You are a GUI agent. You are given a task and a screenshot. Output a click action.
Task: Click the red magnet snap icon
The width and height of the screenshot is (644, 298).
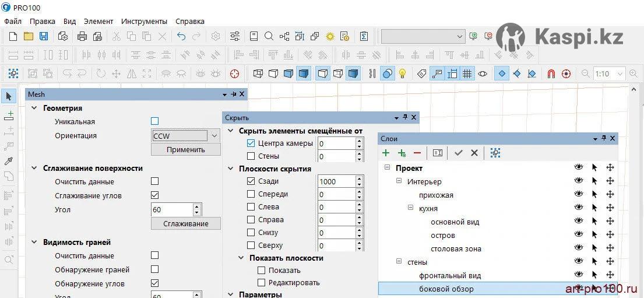[x=551, y=74]
